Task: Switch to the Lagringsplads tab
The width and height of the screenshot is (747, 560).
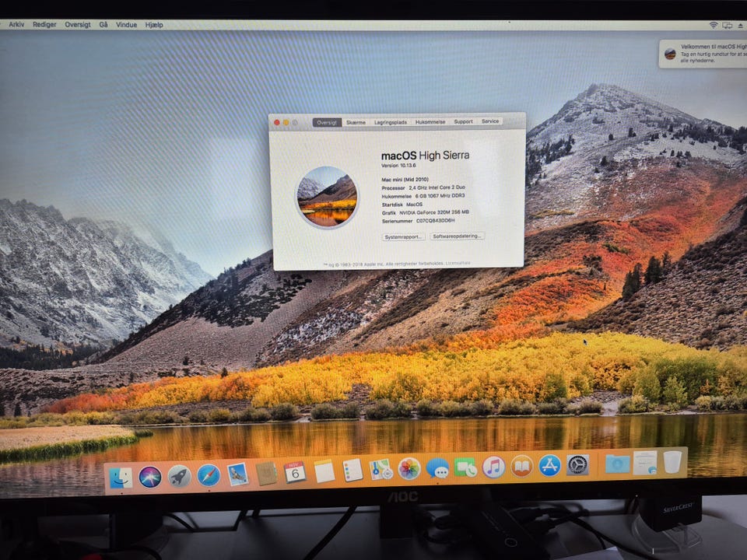Action: coord(390,122)
